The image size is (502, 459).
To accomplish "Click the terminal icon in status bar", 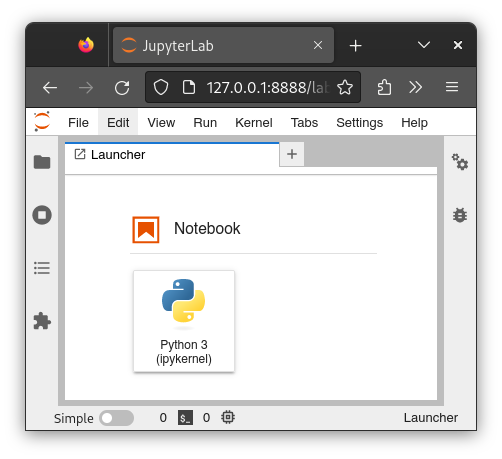I will point(185,418).
